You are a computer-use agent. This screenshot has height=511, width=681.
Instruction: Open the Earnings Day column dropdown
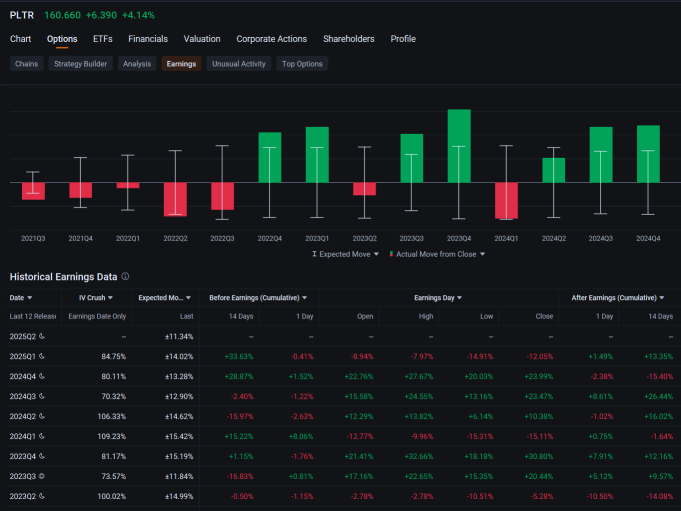coord(460,298)
